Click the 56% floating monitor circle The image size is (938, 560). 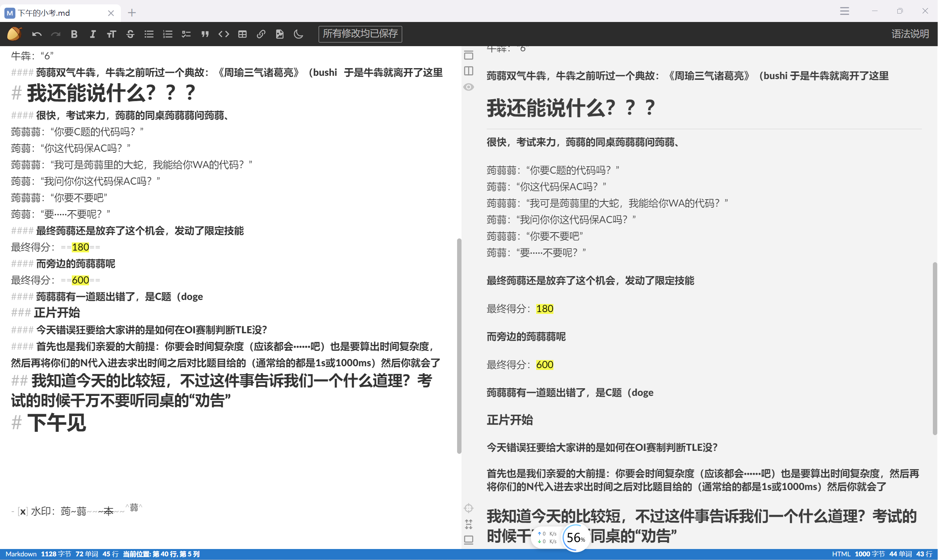[x=576, y=537]
